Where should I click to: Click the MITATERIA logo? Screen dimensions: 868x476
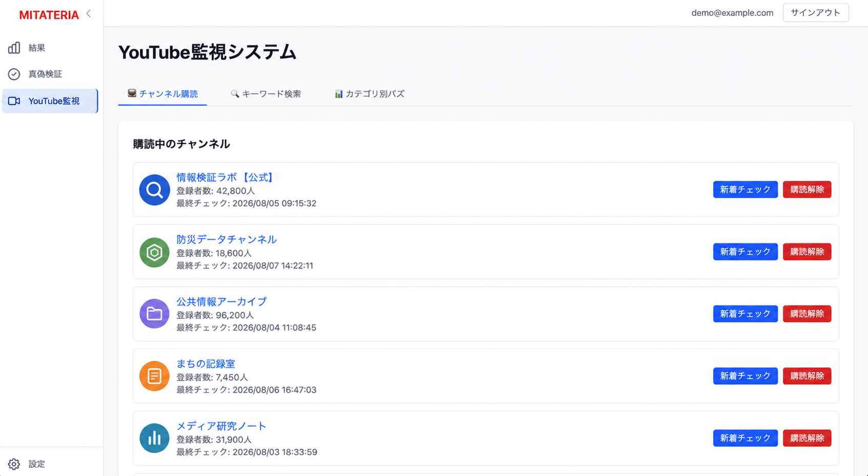(x=49, y=15)
